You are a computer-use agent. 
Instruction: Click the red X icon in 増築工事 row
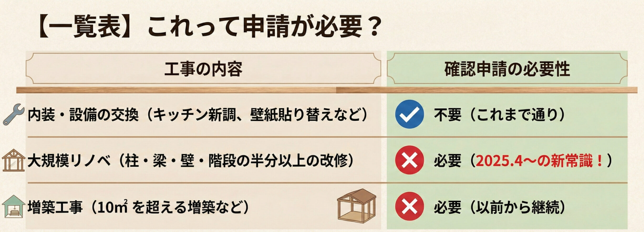click(x=409, y=206)
